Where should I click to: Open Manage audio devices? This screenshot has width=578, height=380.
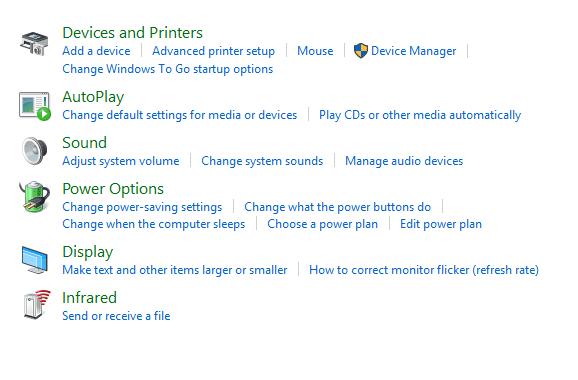click(404, 161)
